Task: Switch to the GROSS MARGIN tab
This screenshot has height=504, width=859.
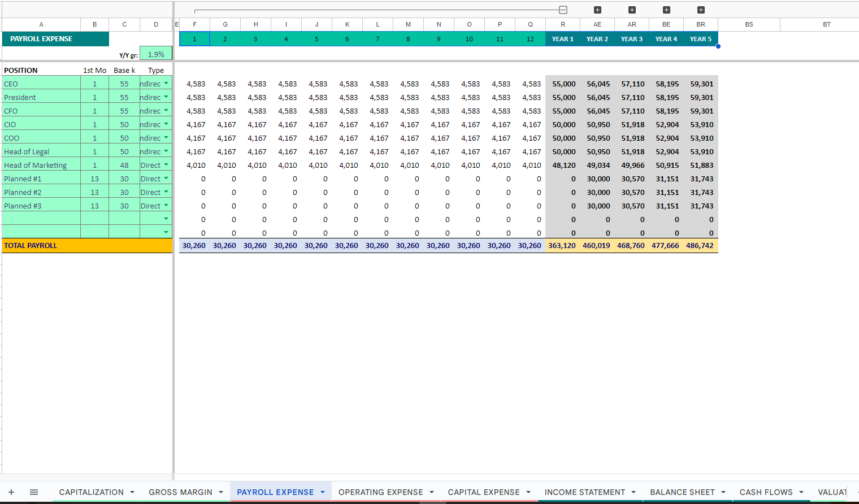Action: pos(180,492)
